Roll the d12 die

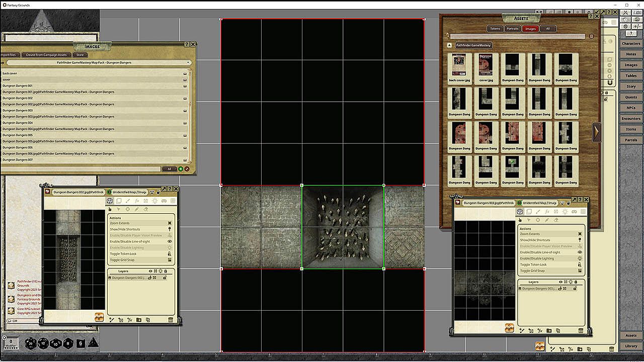(x=43, y=343)
